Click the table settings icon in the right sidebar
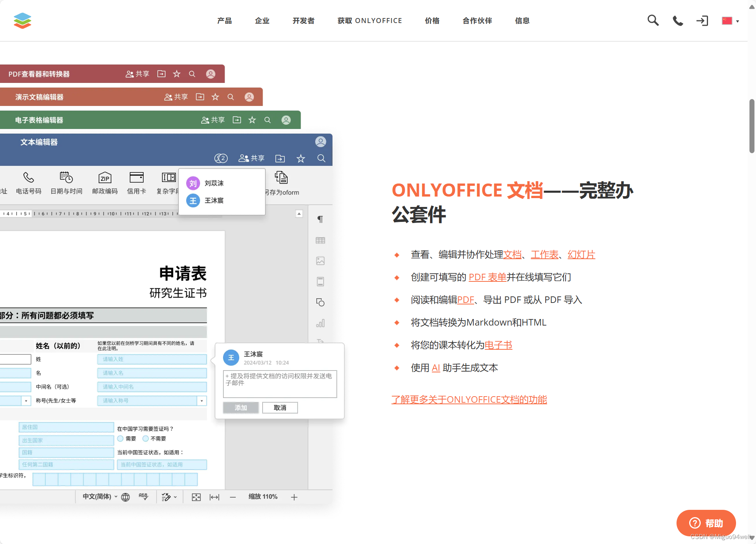Screen dimensions: 756x544 (x=320, y=240)
